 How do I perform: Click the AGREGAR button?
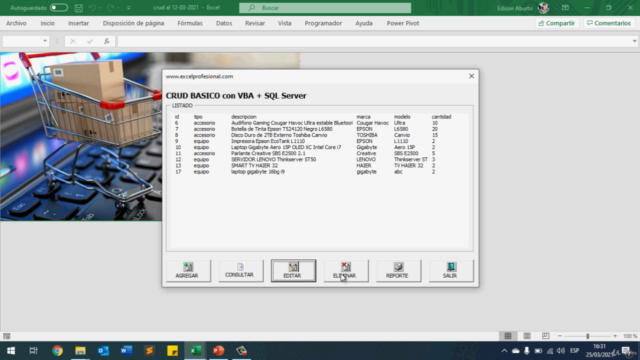coord(188,270)
